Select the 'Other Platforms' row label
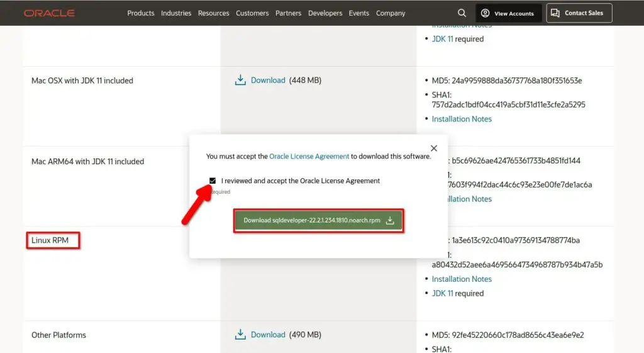 [58, 335]
